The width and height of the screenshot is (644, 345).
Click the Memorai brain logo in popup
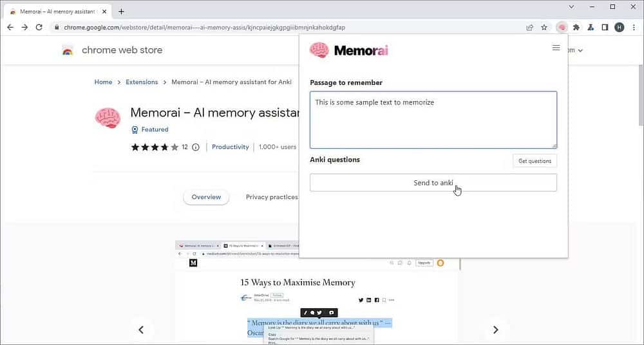(319, 50)
